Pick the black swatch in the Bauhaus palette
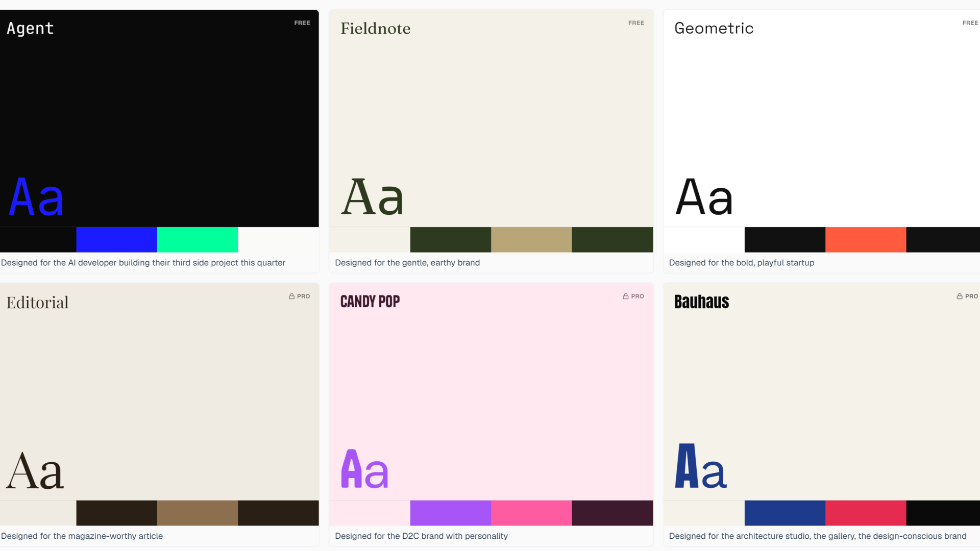This screenshot has height=551, width=980. coord(943,513)
